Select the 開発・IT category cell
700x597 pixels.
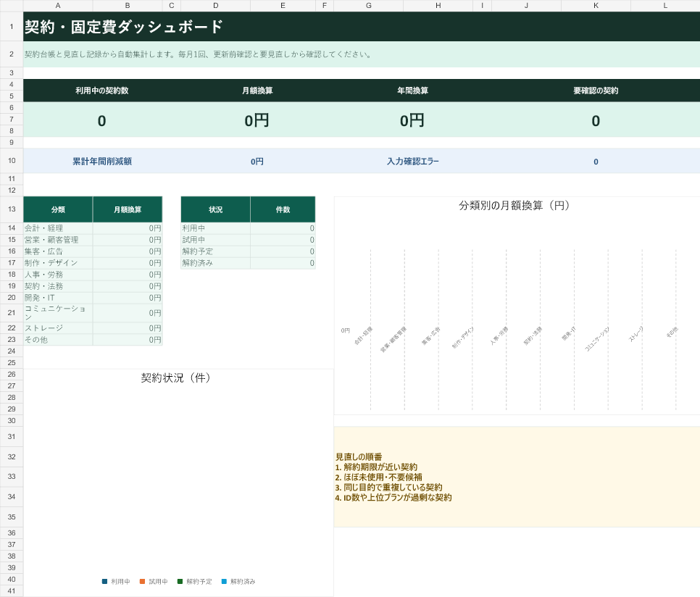coord(58,298)
